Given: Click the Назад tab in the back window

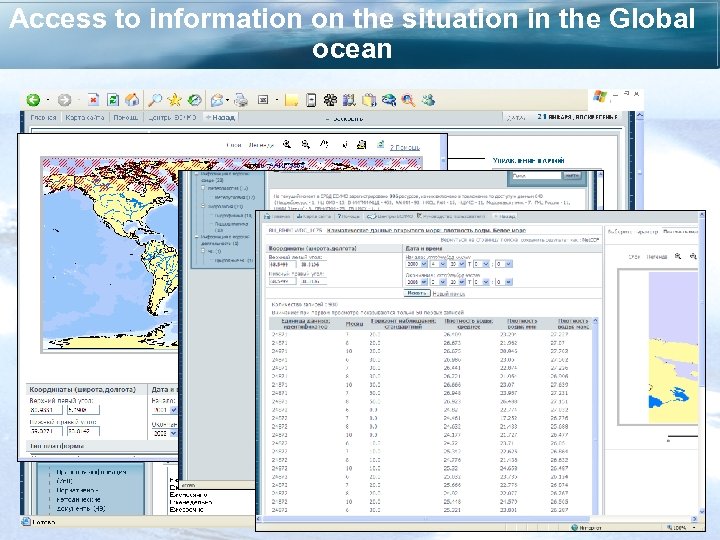Looking at the screenshot, I should tap(220, 118).
